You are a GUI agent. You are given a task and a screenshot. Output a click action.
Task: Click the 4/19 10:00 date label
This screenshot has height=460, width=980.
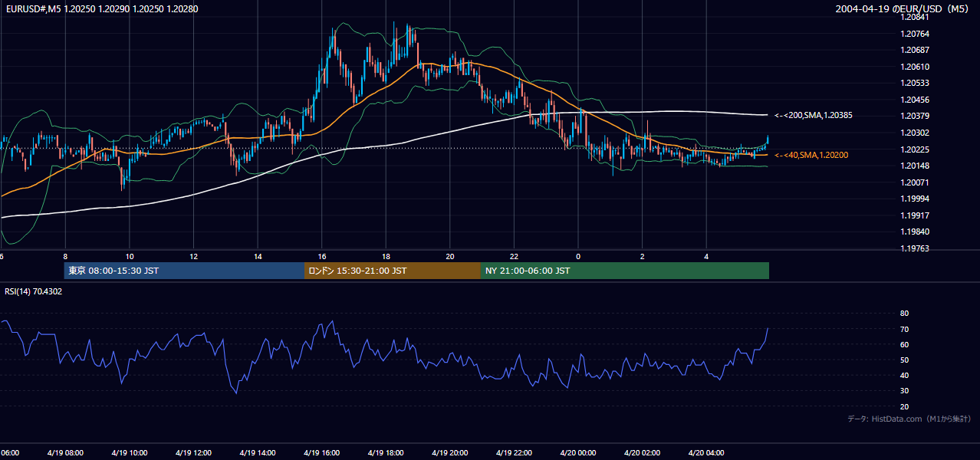[129, 453]
